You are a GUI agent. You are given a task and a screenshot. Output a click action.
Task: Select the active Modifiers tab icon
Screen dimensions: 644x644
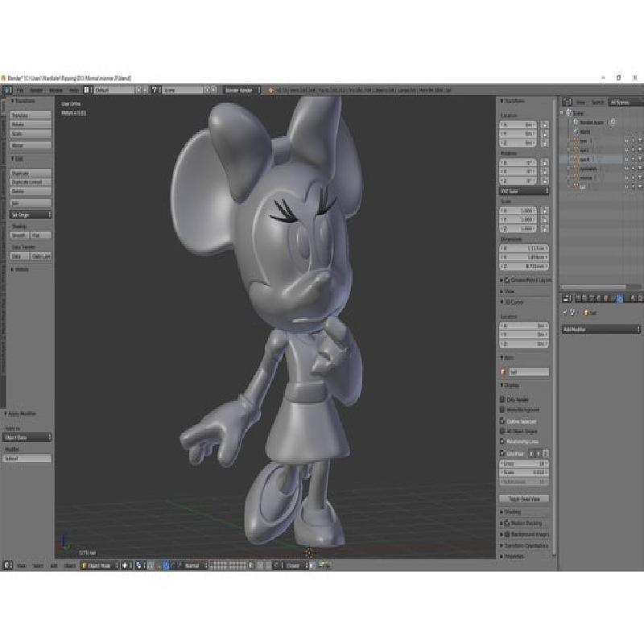tap(620, 299)
